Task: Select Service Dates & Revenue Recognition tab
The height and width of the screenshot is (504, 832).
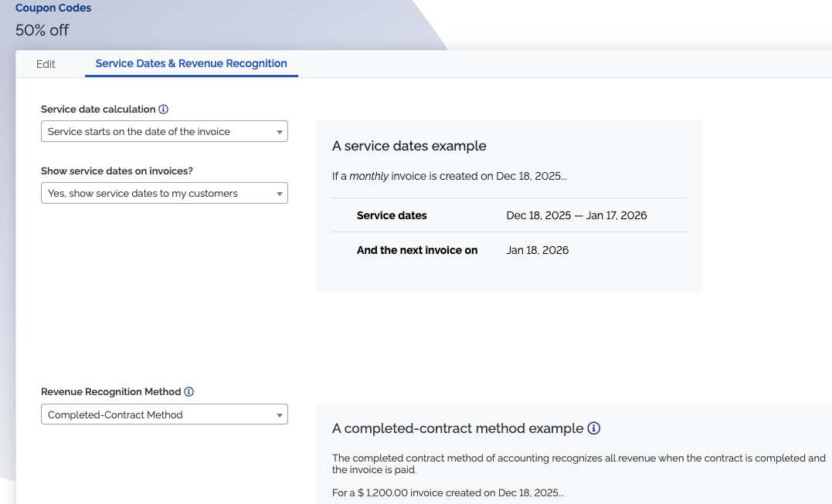Action: (x=191, y=64)
